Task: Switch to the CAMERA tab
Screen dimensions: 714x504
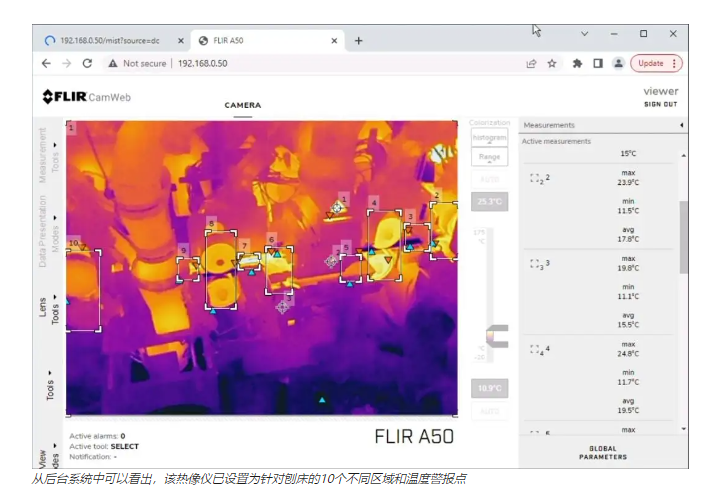Action: coord(243,105)
